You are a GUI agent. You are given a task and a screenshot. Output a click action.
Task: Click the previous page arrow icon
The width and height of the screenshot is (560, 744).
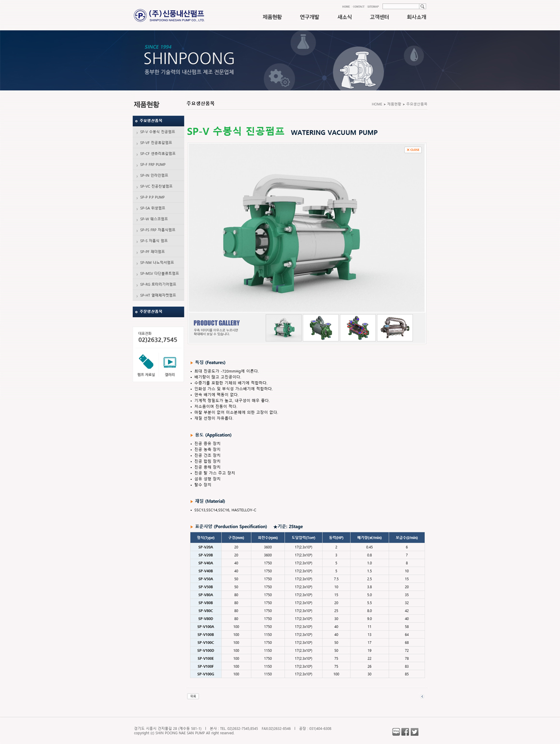pos(422,696)
